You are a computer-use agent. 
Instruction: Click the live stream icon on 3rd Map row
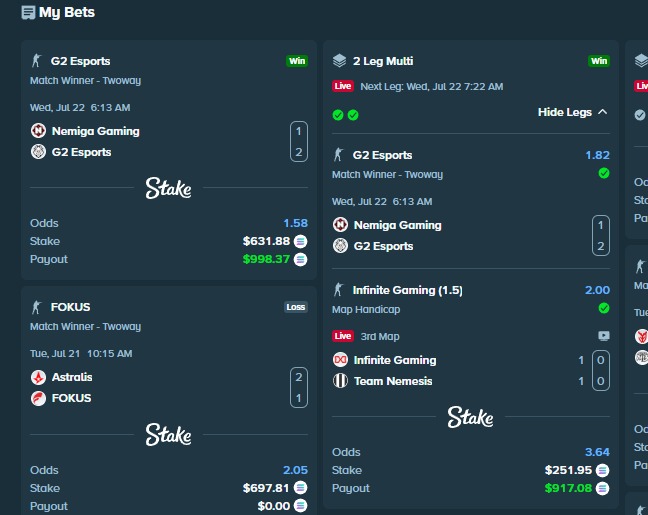pos(604,336)
